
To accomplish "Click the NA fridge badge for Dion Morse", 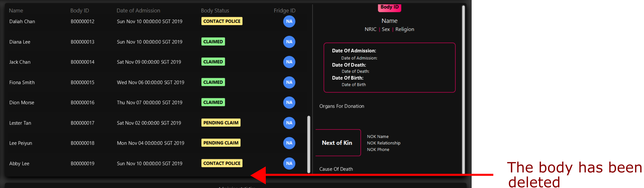I will coord(289,103).
